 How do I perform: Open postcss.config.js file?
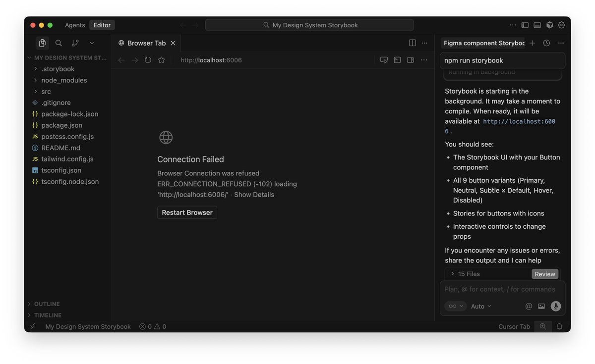click(x=67, y=136)
